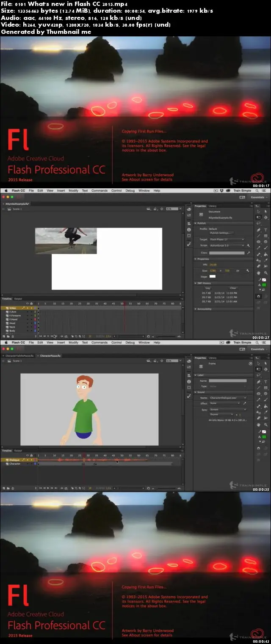Select the Text tool in CharacterPause window
This screenshot has height=644, width=271.
(265, 382)
